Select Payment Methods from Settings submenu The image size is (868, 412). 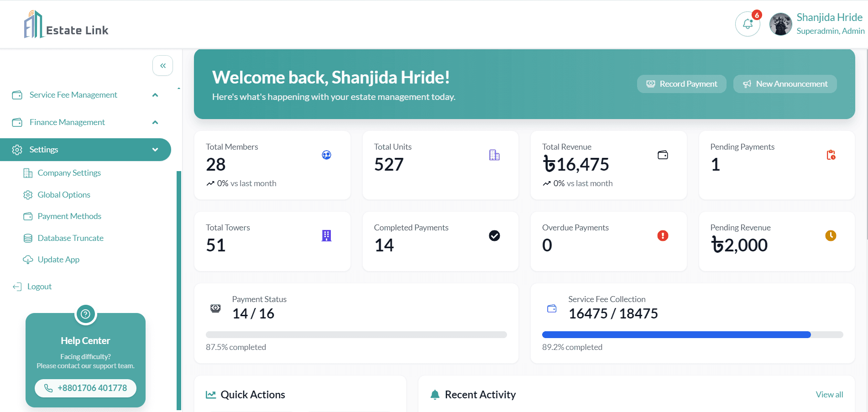point(69,216)
